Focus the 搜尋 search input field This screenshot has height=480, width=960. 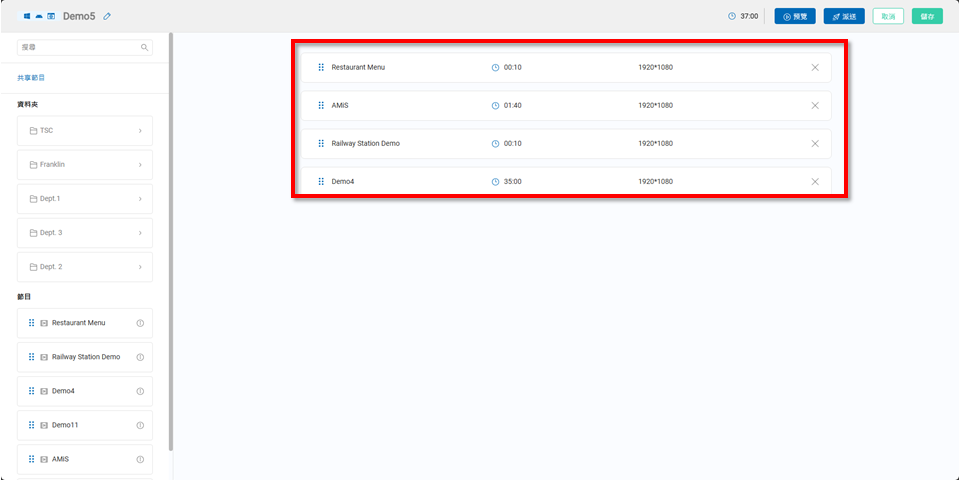click(x=78, y=47)
